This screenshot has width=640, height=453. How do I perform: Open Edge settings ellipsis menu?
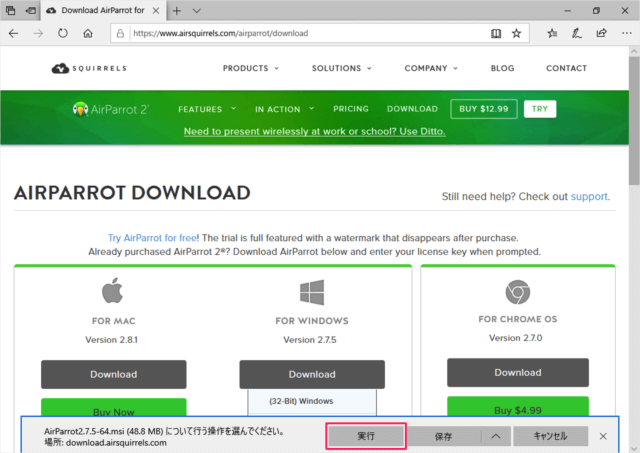click(625, 33)
